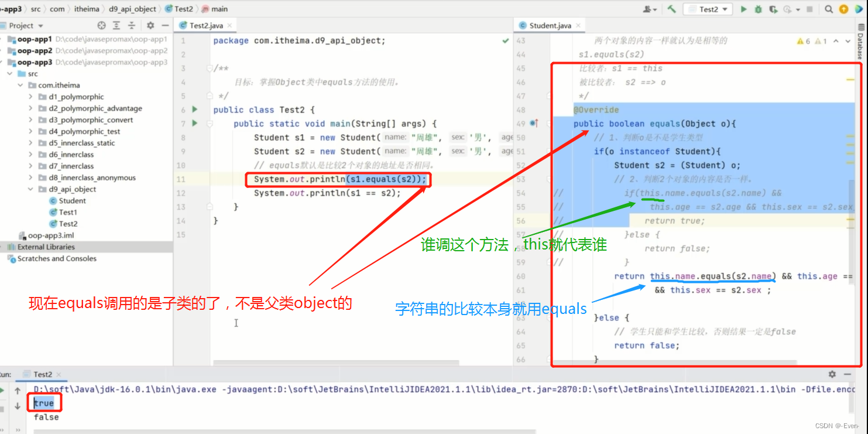Click the orange update arrow icon
The height and width of the screenshot is (434, 868).
click(843, 9)
